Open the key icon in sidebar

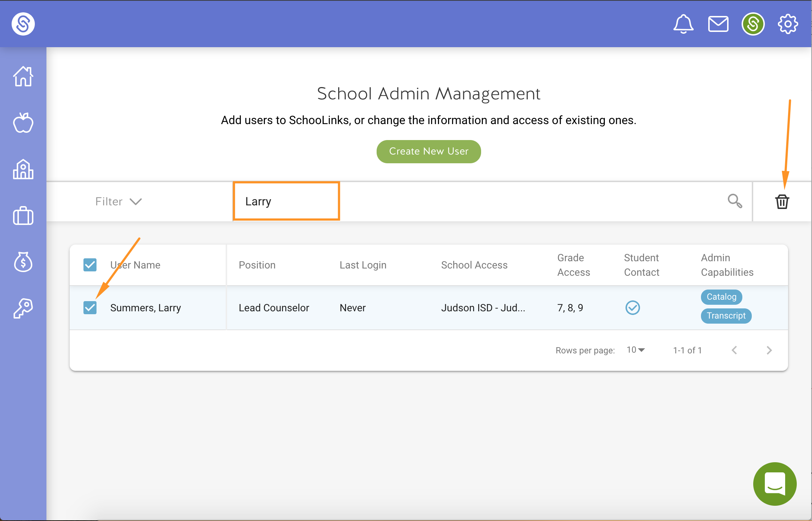click(x=23, y=308)
